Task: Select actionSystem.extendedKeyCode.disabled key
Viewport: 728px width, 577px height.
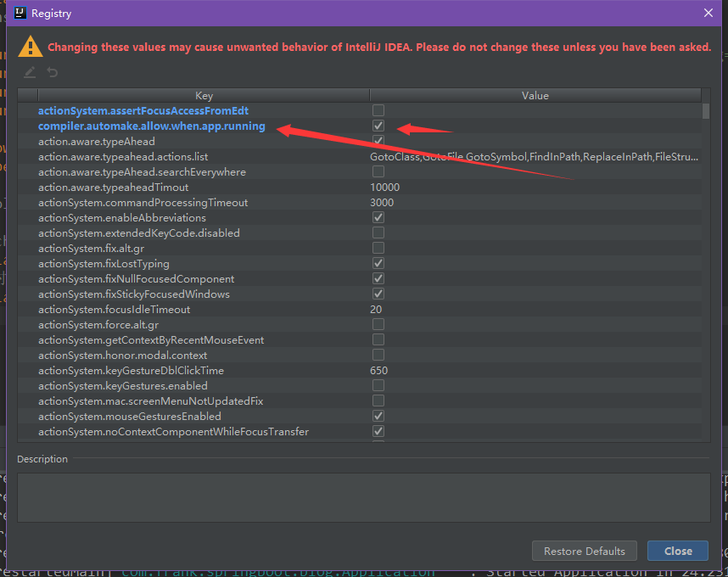Action: pos(139,233)
